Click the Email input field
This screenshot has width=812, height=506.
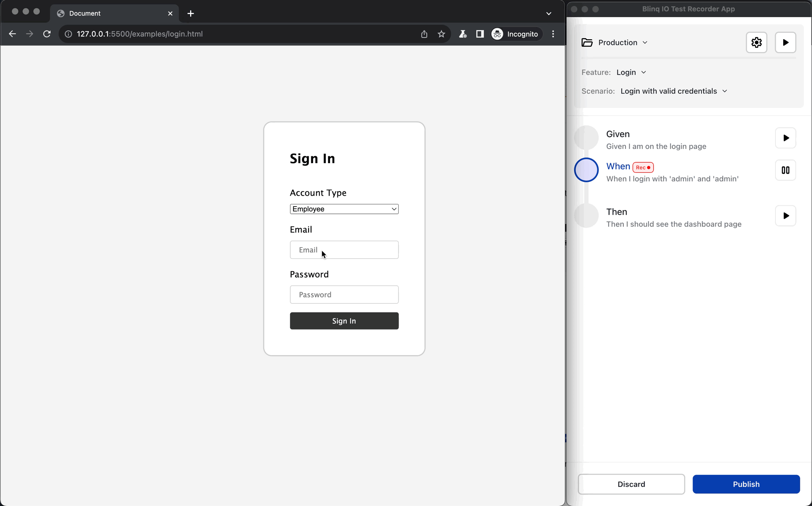pos(344,250)
